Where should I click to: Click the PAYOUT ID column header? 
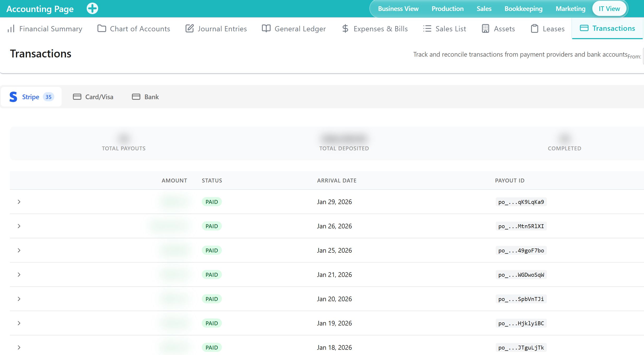[510, 180]
